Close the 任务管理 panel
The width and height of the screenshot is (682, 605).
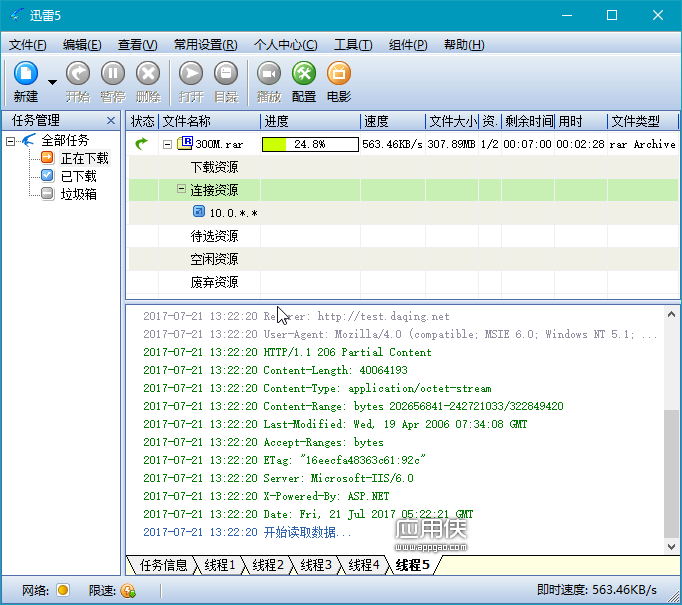coord(111,120)
